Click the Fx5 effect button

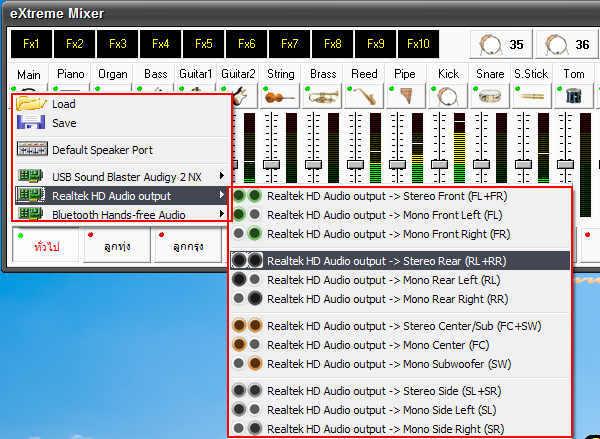pos(204,44)
